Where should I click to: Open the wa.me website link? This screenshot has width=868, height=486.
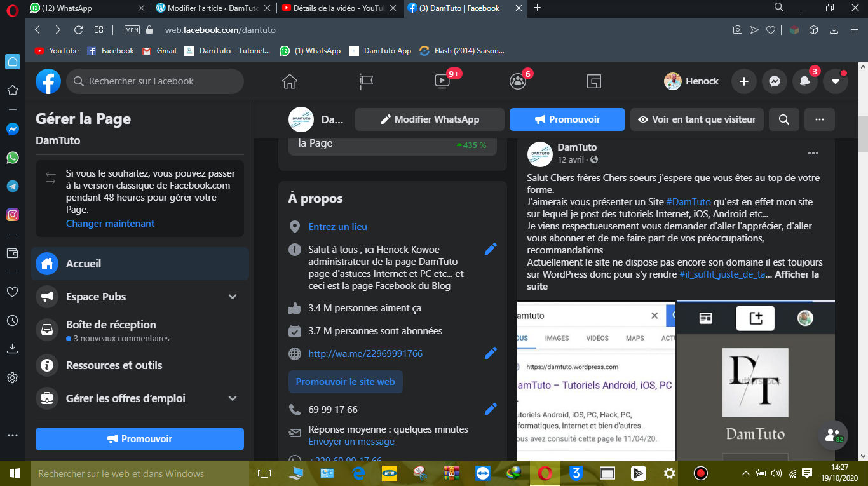click(365, 354)
